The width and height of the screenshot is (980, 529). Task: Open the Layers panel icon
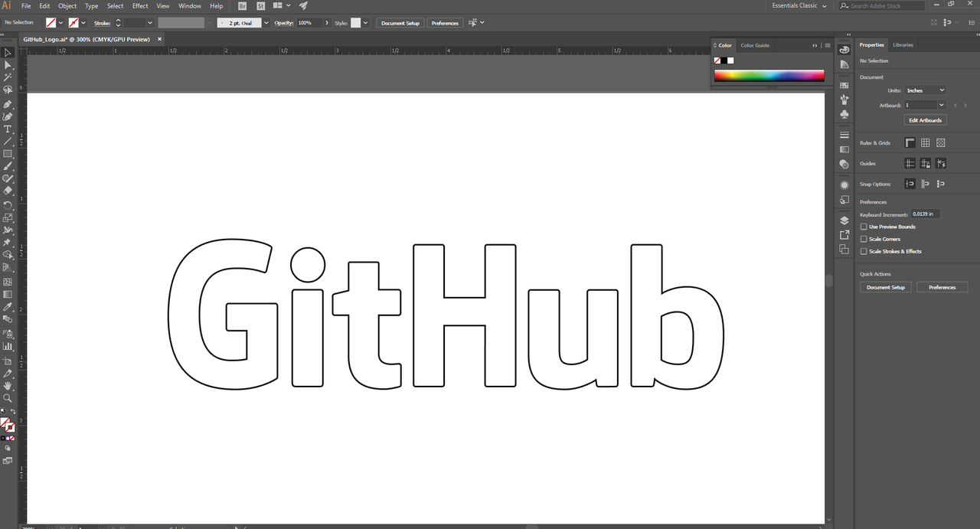tap(844, 220)
